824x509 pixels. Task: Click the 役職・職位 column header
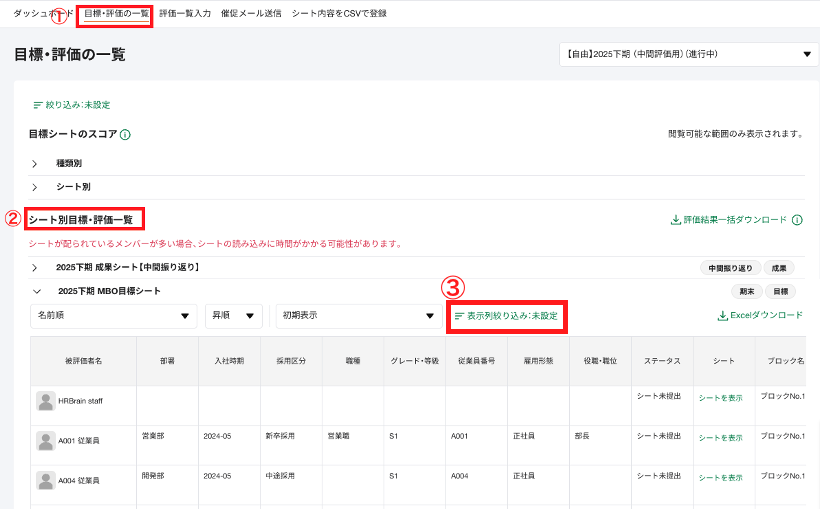coord(600,361)
